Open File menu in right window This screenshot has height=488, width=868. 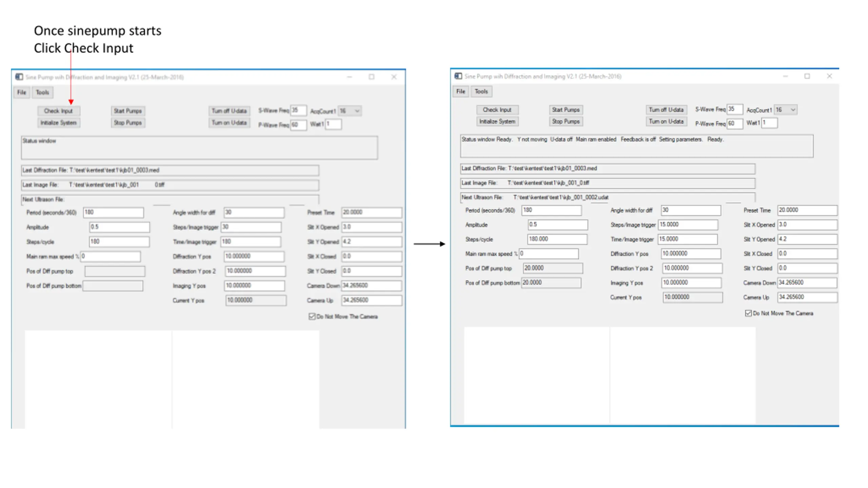[x=460, y=91]
